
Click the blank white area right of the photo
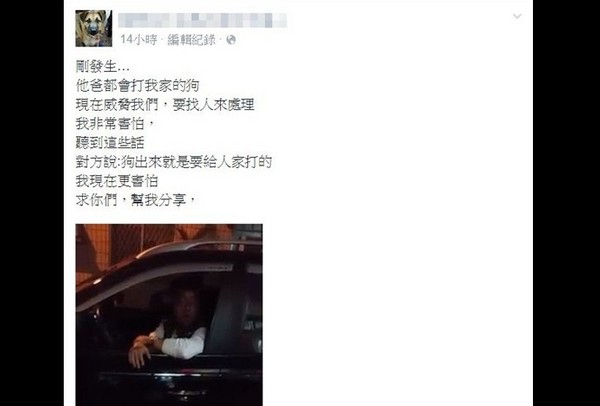[x=398, y=315]
